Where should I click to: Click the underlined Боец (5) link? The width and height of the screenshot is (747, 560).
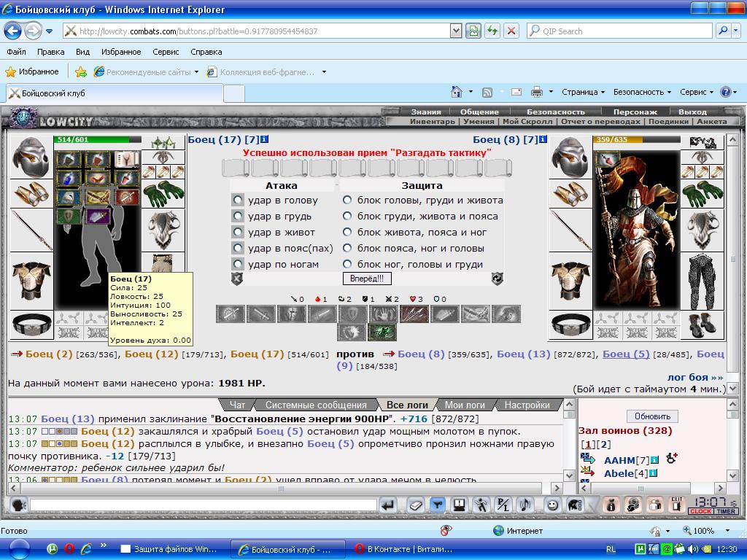click(x=626, y=354)
